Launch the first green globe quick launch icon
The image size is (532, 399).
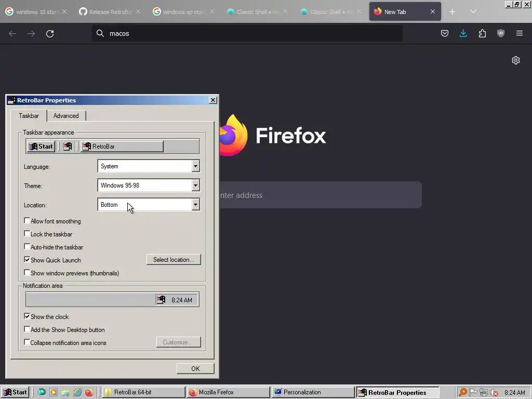(x=42, y=392)
